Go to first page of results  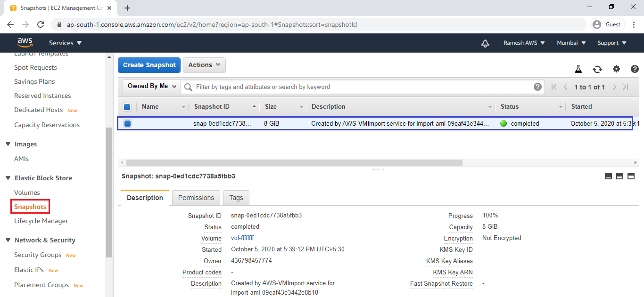point(554,87)
